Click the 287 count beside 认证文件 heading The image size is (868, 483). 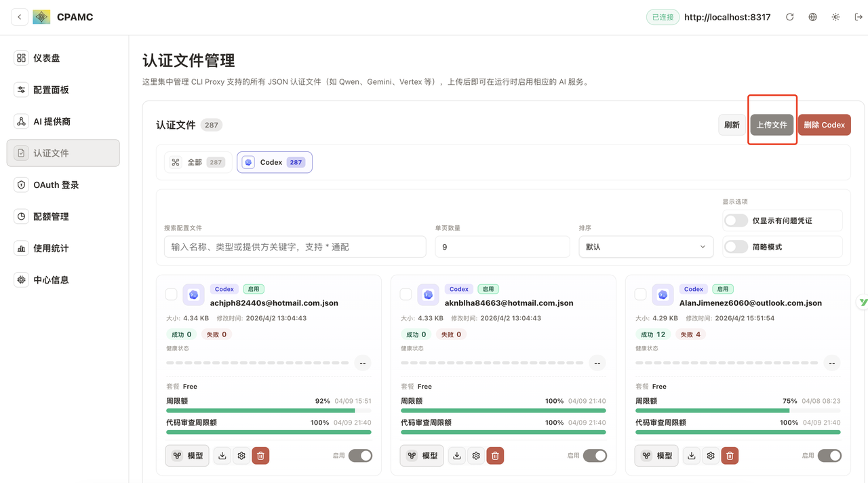click(212, 125)
